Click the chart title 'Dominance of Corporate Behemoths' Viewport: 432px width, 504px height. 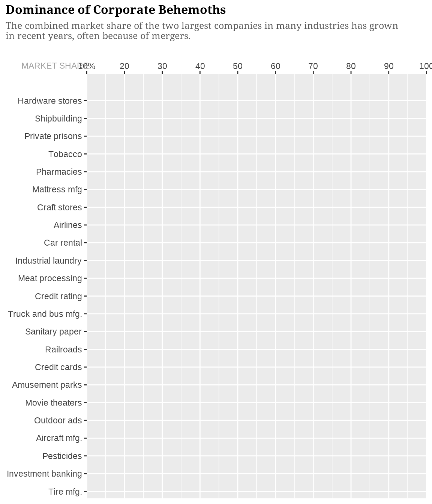[x=116, y=10]
